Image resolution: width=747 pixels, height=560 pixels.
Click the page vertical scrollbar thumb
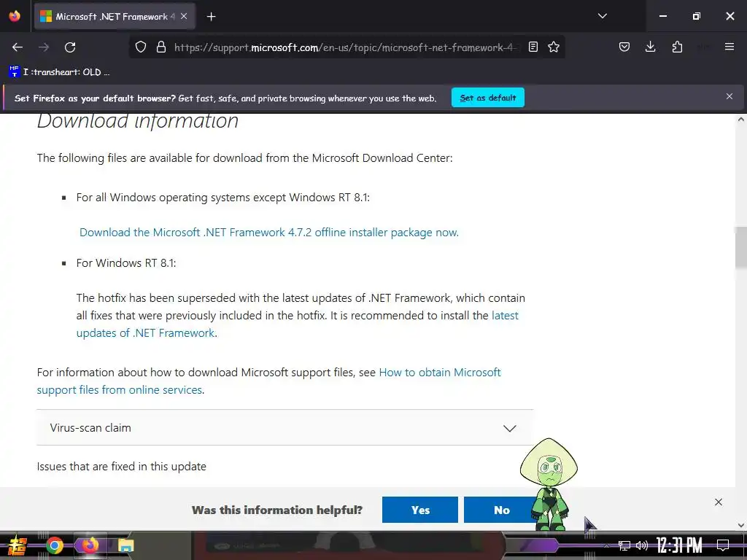[x=741, y=248]
